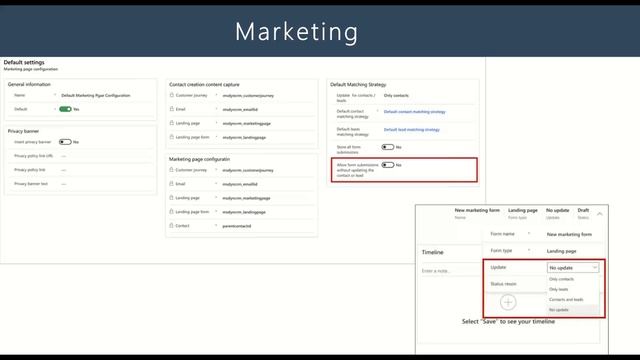Click the Contact creation content capture heading

coord(204,84)
